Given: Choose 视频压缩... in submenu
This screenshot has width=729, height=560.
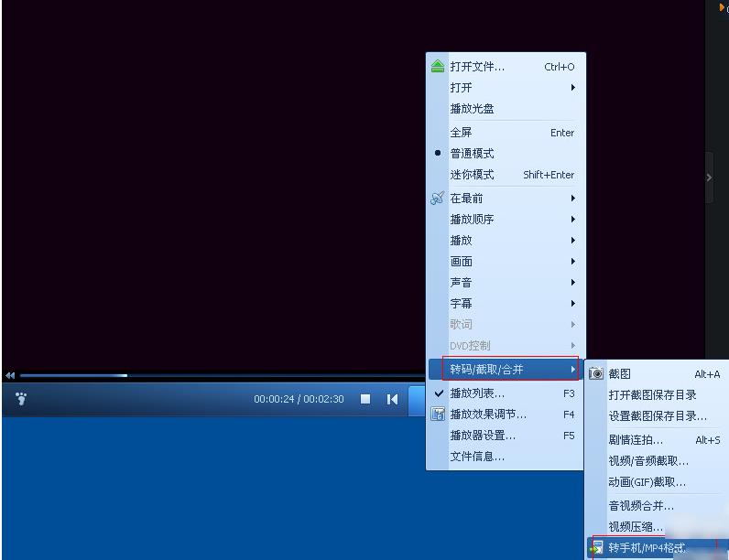Looking at the screenshot, I should (x=657, y=526).
